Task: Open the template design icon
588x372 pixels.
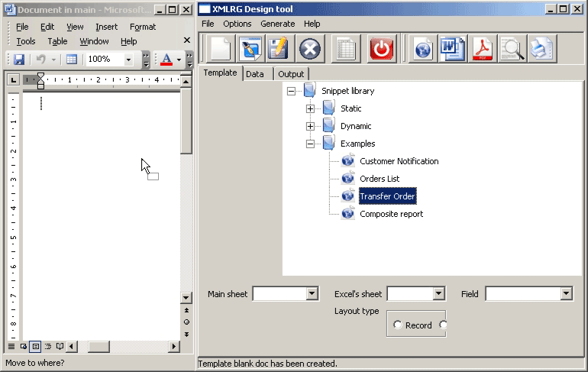Action: [250, 49]
